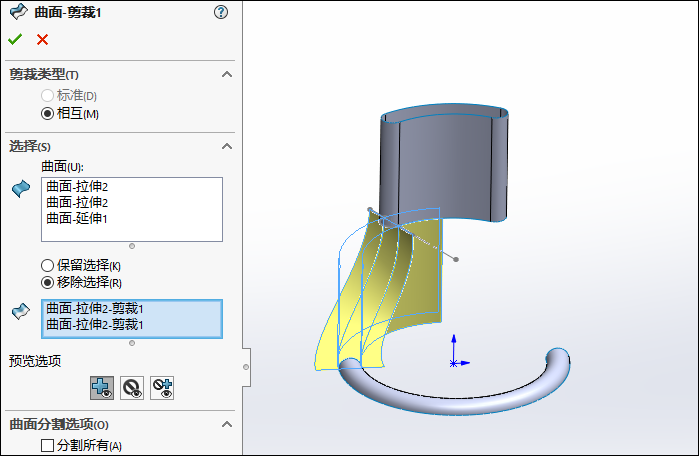The height and width of the screenshot is (456, 699).
Task: Click the resize handle below surfaces list box
Action: (x=132, y=246)
